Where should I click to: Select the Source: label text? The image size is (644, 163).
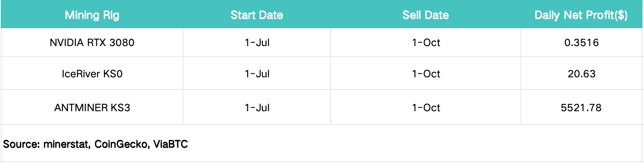click(21, 144)
